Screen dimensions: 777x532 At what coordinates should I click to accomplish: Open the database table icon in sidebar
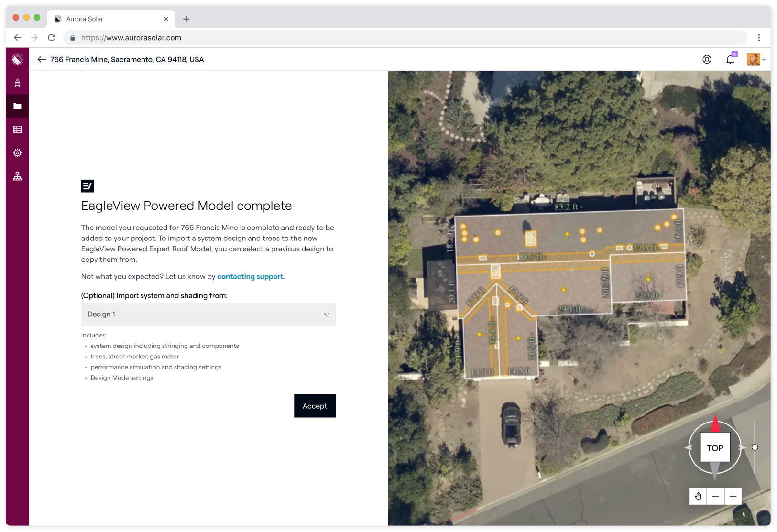pos(17,130)
